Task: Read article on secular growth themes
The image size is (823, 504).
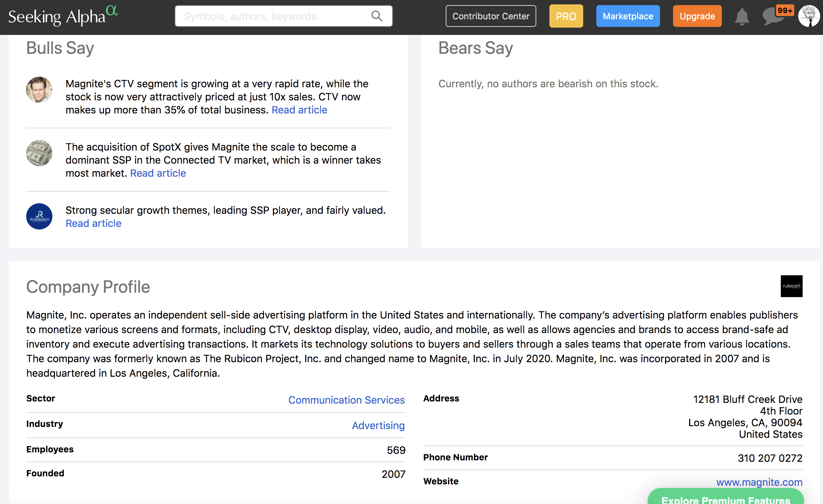Action: [94, 223]
